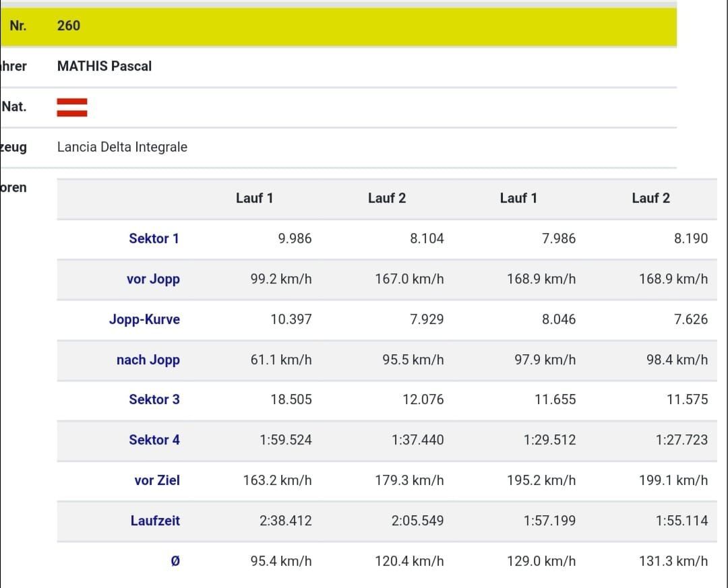Viewport: 728px width, 588px height.
Task: Click the Ø average speed row label
Action: (x=175, y=561)
